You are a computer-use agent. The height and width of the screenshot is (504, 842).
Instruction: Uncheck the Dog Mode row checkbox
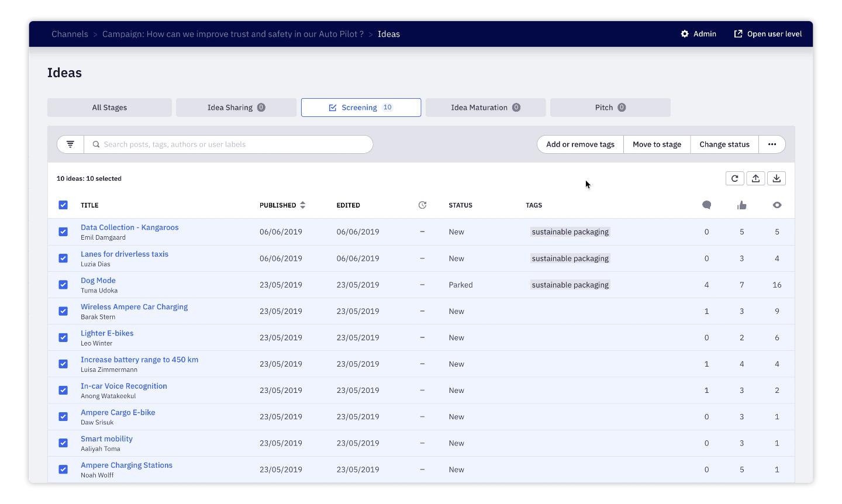[63, 285]
